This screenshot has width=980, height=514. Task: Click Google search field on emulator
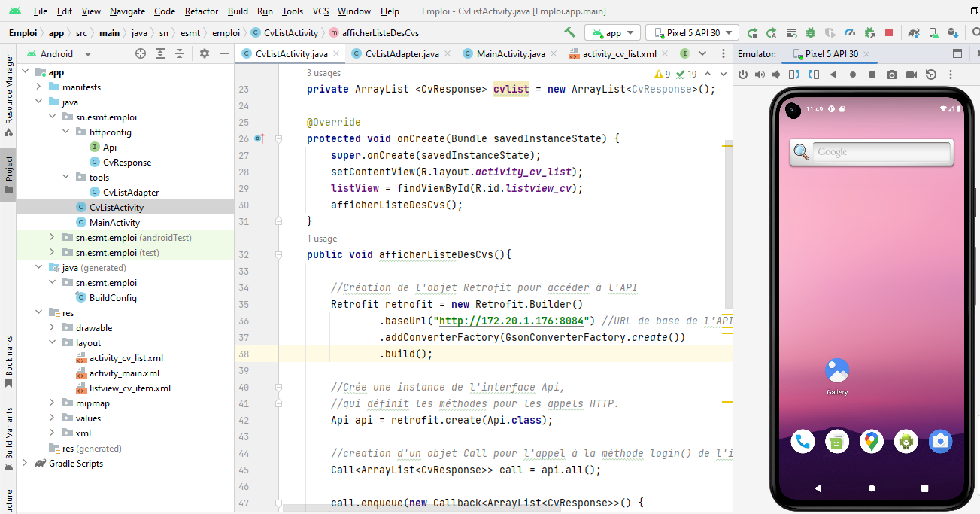(882, 152)
